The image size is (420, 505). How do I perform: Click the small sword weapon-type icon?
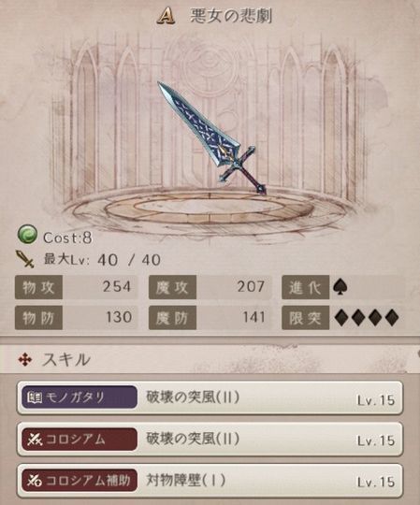(x=25, y=259)
